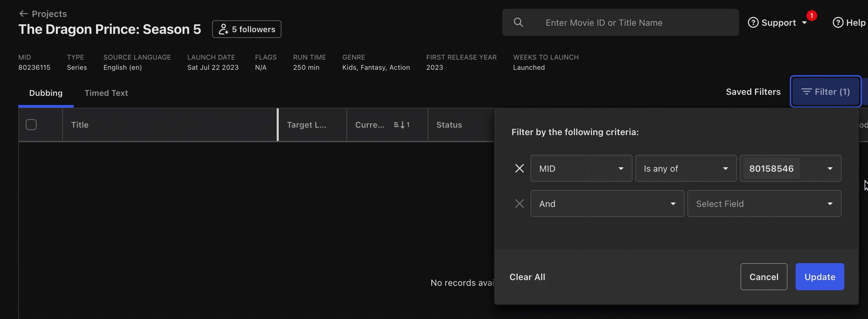The image size is (868, 319).
Task: Toggle the Filter (1) button
Action: [825, 92]
